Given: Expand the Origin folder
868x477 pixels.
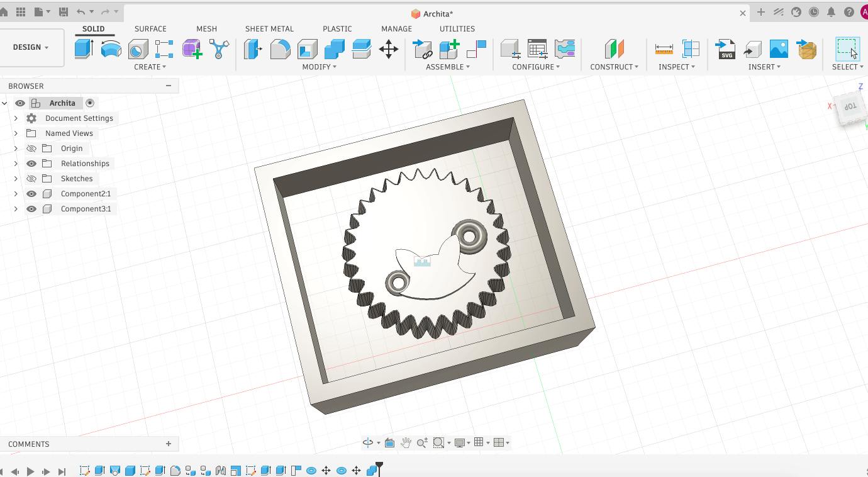Looking at the screenshot, I should point(16,149).
